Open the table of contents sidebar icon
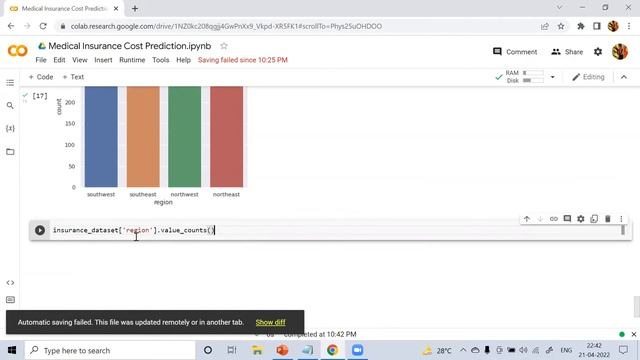This screenshot has height=360, width=640. click(x=10, y=83)
